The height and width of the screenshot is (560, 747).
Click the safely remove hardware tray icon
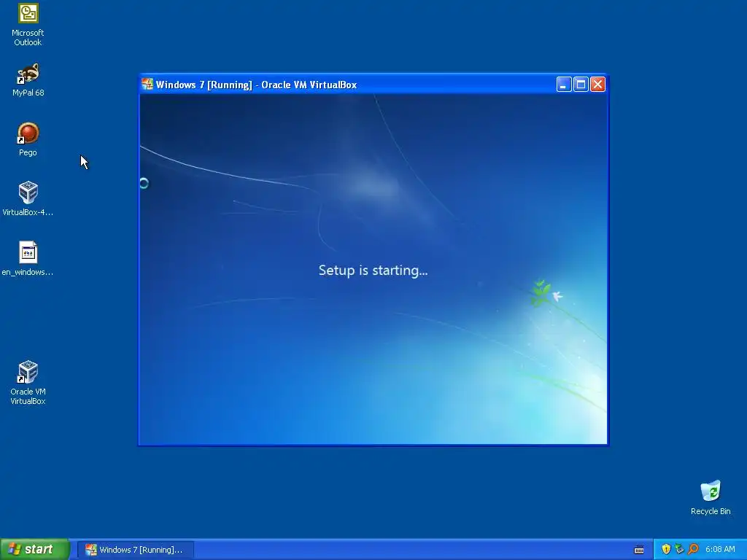679,549
